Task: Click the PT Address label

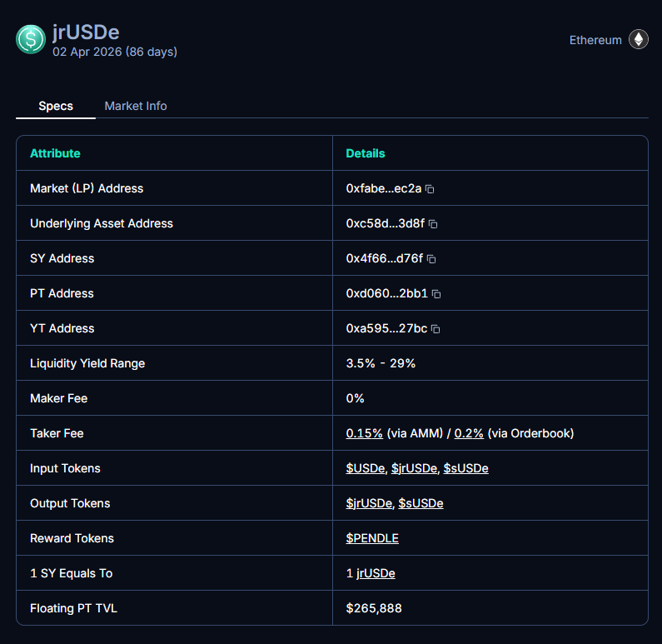Action: click(62, 293)
